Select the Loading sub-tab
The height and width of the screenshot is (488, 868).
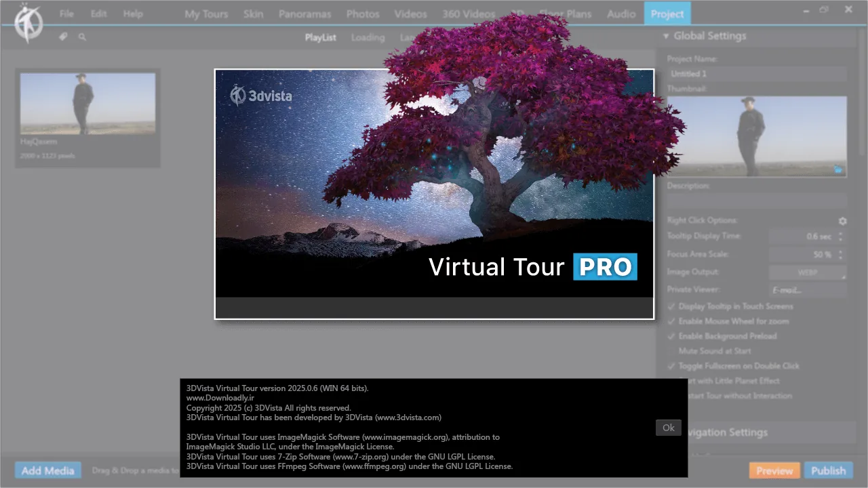click(368, 37)
